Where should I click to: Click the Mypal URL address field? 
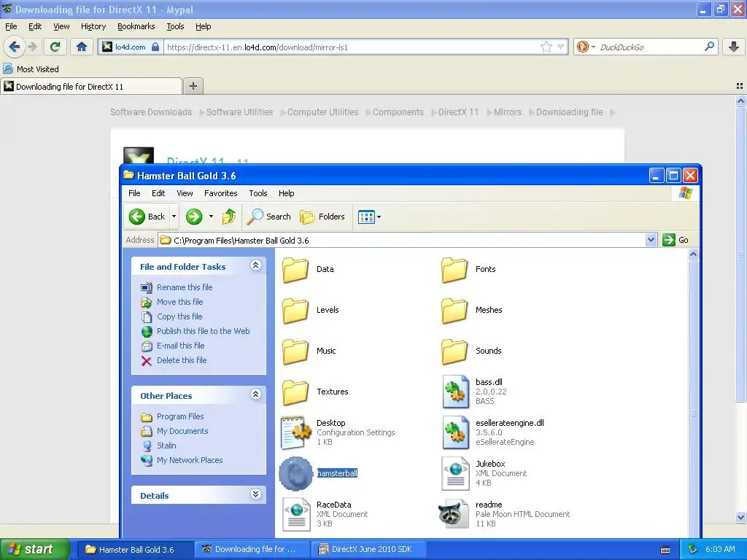pyautogui.click(x=352, y=47)
